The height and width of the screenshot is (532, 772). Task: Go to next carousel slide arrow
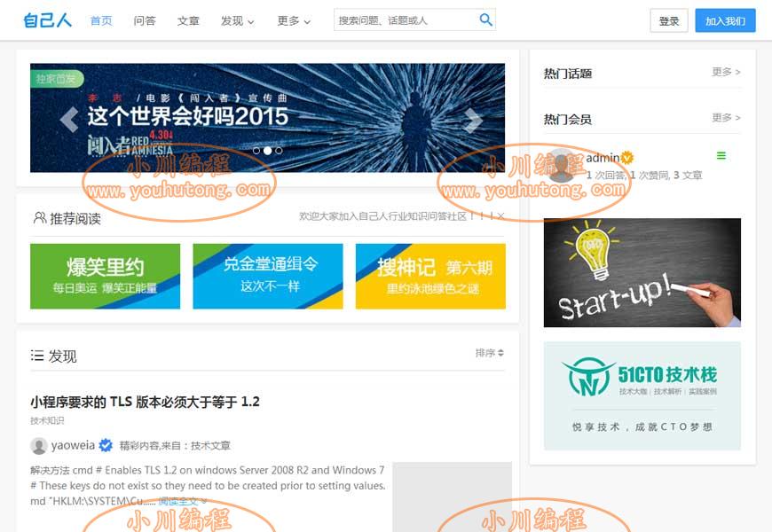(x=473, y=120)
